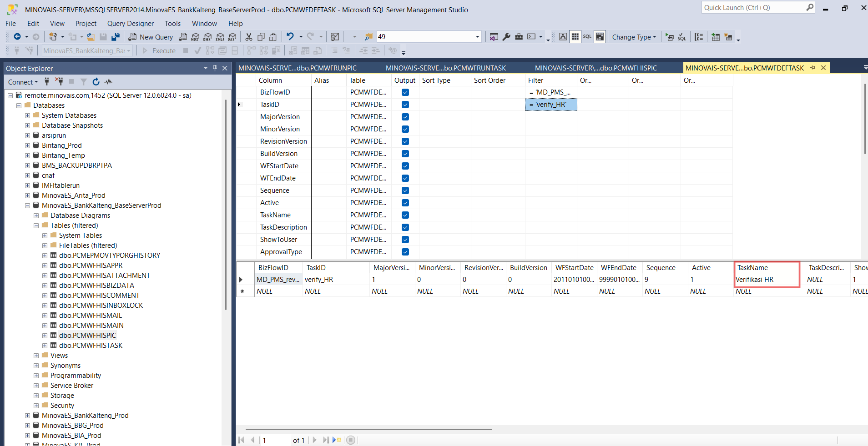The width and height of the screenshot is (868, 446).
Task: Open the Project menu
Action: [86, 24]
